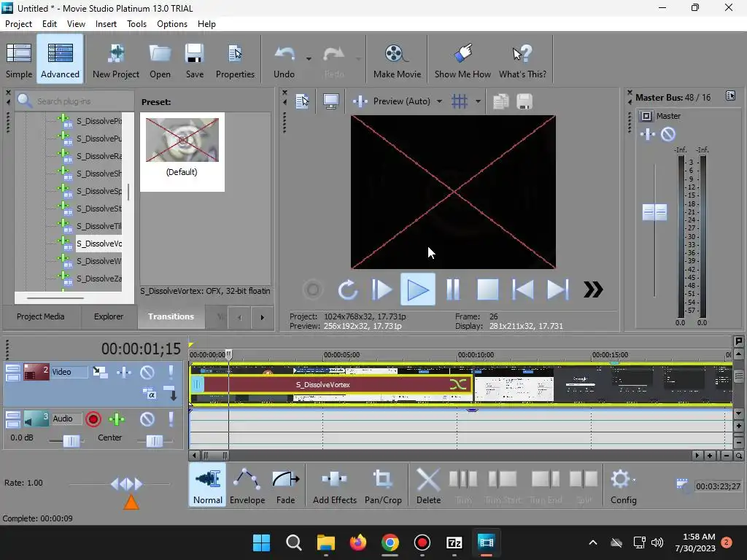Open 7-Zip from the taskbar
The height and width of the screenshot is (560, 747).
point(454,542)
